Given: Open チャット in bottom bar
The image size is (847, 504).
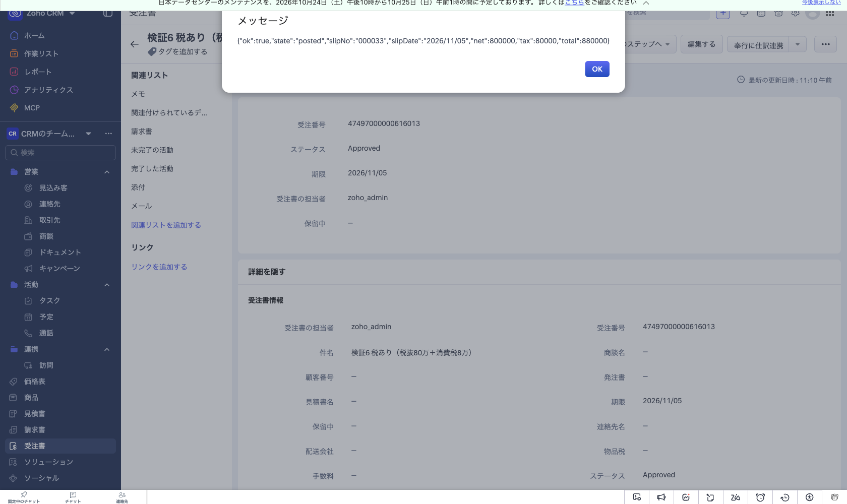Looking at the screenshot, I should point(73,497).
